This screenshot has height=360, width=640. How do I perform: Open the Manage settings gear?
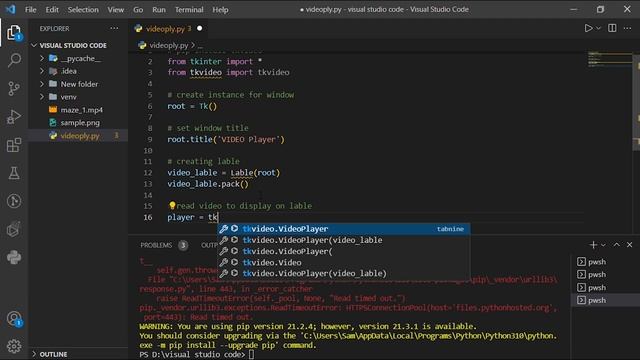pos(14,346)
